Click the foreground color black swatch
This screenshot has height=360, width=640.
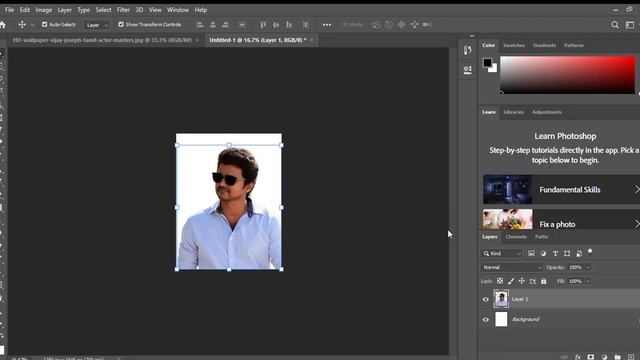pos(487,62)
